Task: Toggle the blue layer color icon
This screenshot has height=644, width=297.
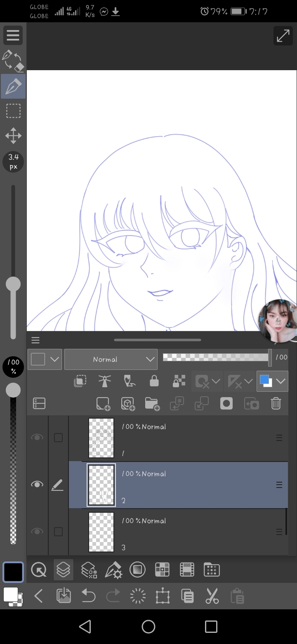Action: (266, 381)
